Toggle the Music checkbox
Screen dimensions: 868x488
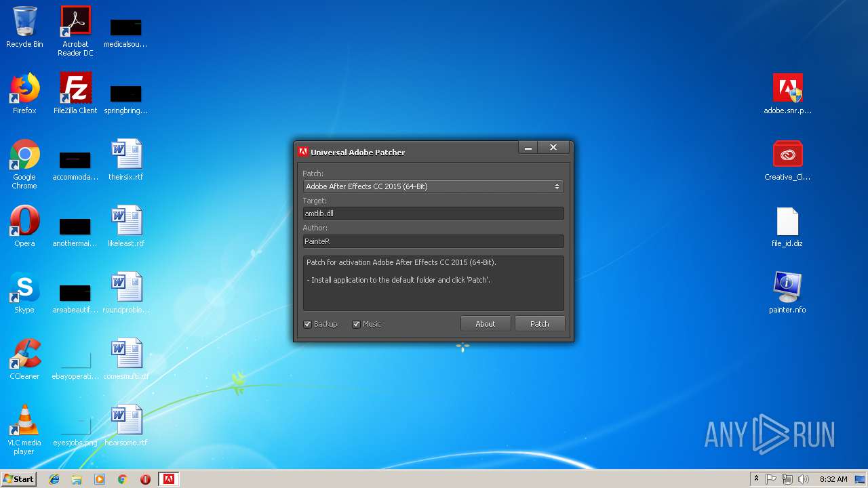tap(356, 324)
